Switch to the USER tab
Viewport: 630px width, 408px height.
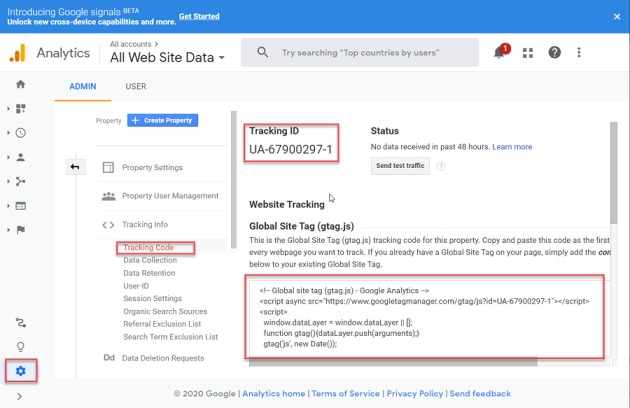[136, 86]
